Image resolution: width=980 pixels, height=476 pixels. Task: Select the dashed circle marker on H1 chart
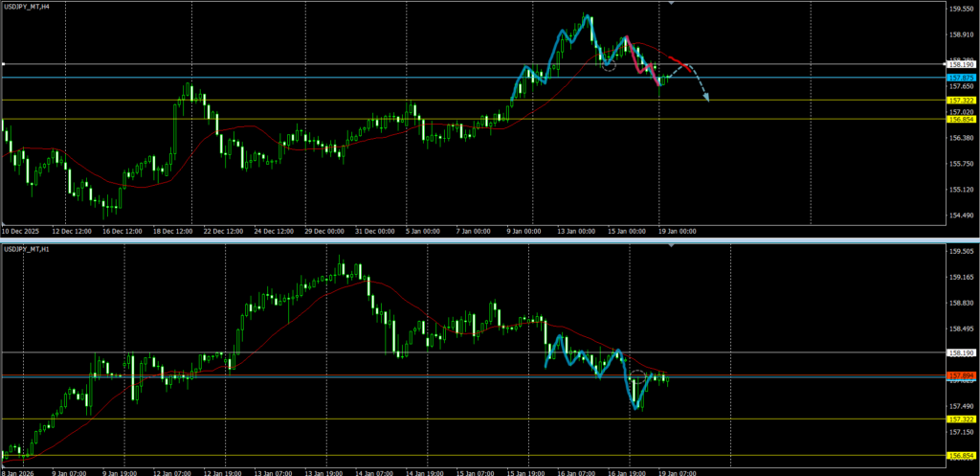(x=638, y=376)
